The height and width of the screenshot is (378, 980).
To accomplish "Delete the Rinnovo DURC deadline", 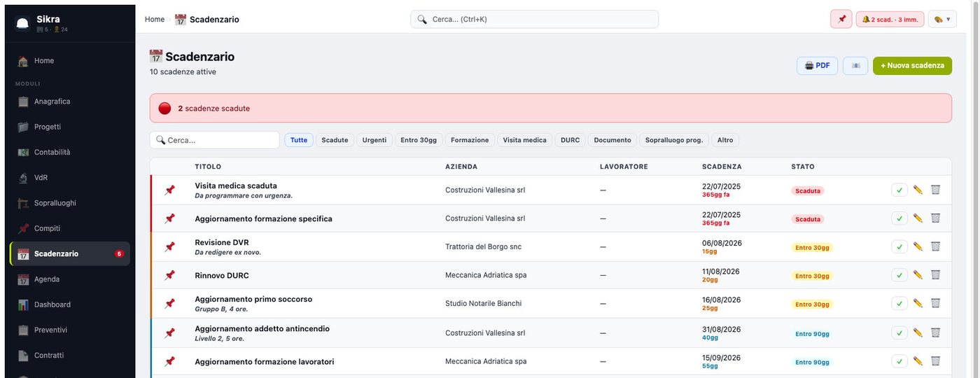I will [935, 275].
